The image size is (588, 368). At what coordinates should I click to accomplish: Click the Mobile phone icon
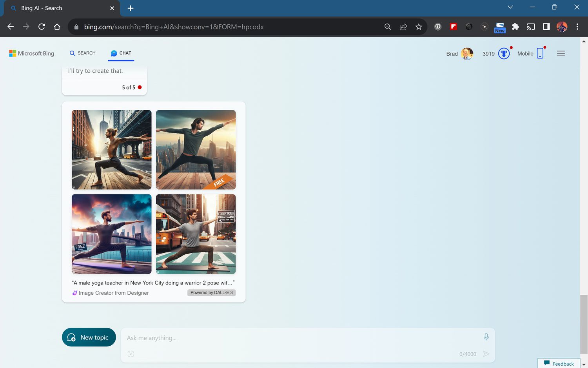point(540,54)
